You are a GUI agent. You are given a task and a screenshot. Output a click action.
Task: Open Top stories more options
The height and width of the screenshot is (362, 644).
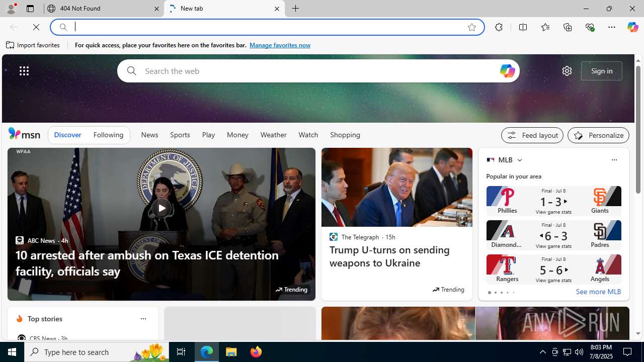[x=143, y=319]
